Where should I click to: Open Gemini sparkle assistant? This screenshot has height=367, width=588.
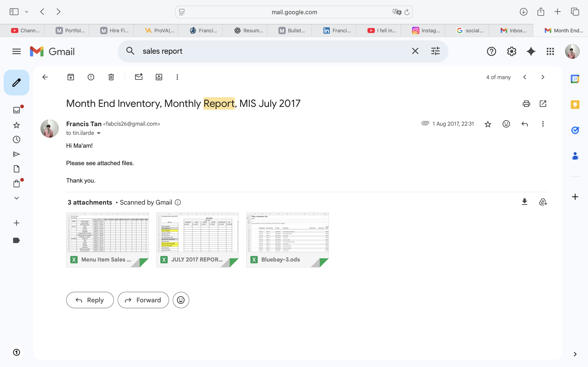pos(531,51)
